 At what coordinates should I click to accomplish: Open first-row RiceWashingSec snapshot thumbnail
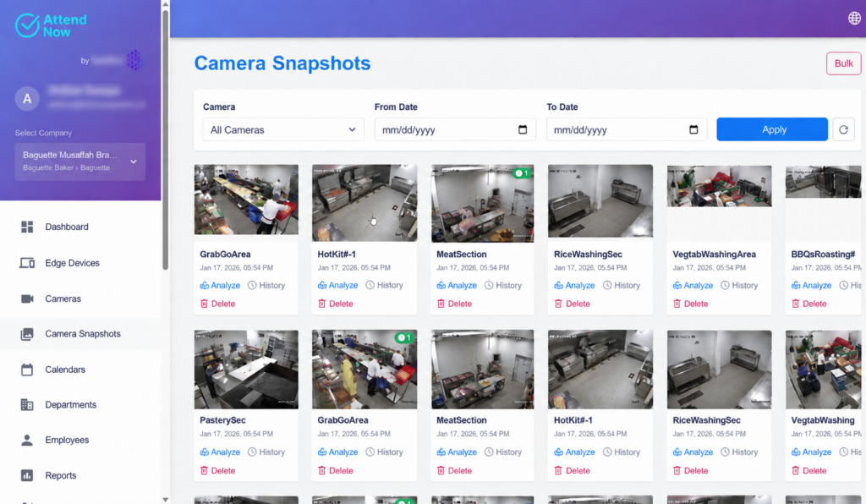pyautogui.click(x=600, y=201)
